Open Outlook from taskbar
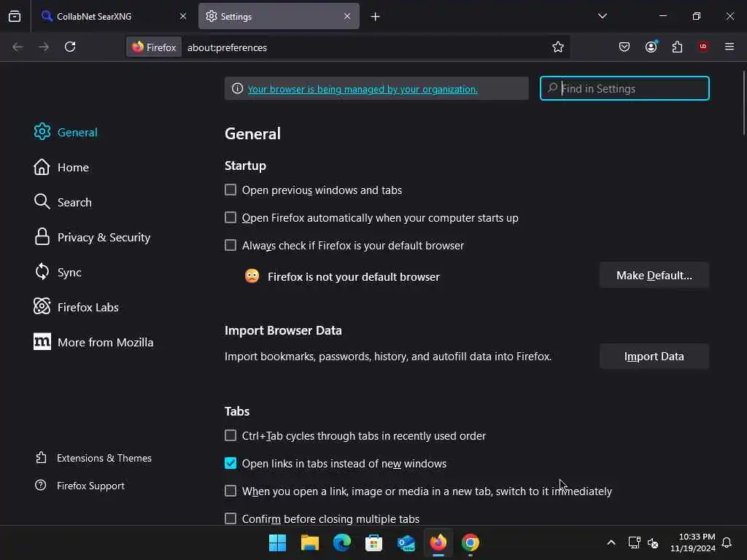The width and height of the screenshot is (747, 560). (x=406, y=542)
